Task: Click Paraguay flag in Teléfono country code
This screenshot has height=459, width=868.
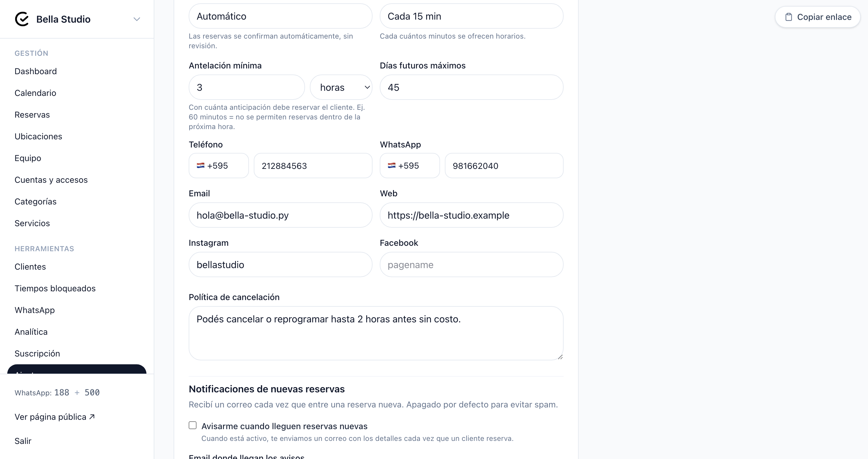Action: tap(200, 166)
